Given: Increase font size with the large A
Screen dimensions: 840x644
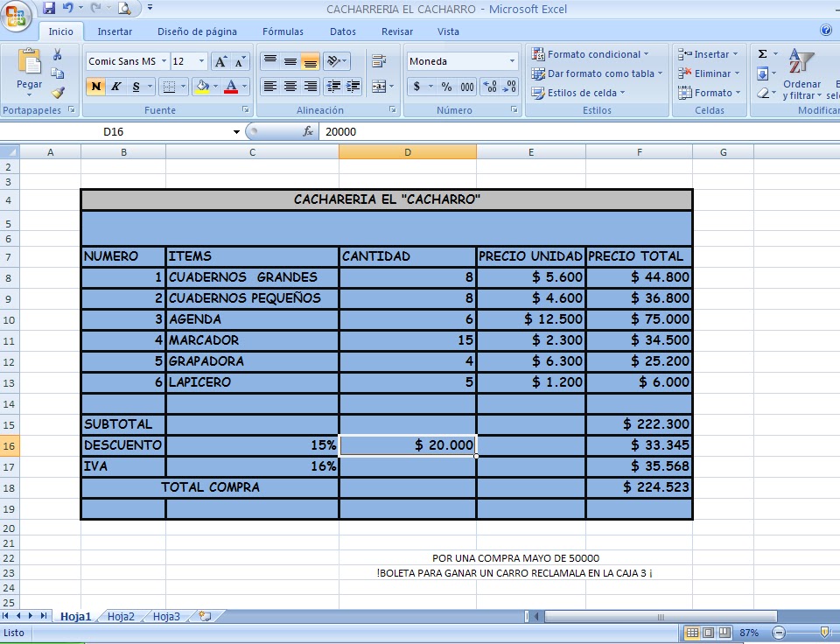Looking at the screenshot, I should pos(220,61).
